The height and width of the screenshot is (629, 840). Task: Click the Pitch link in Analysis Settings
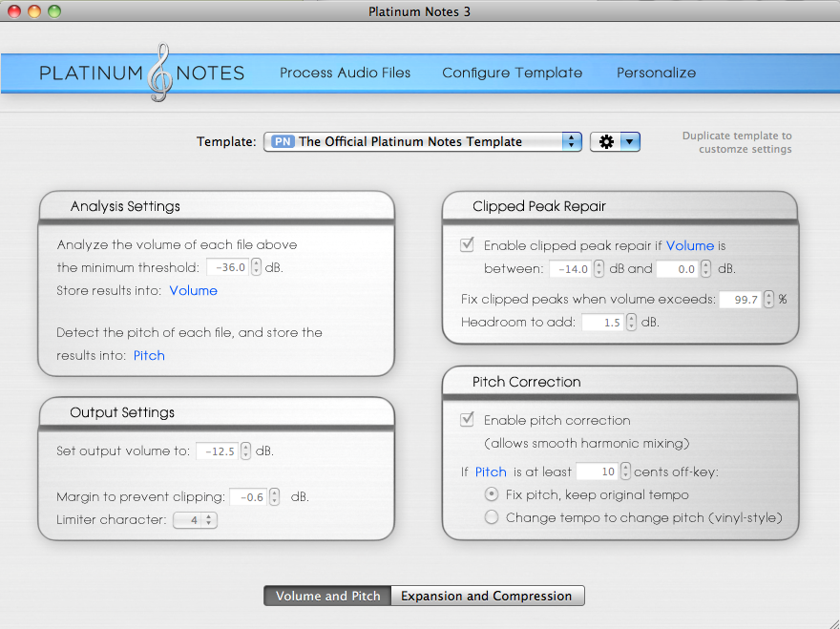149,355
